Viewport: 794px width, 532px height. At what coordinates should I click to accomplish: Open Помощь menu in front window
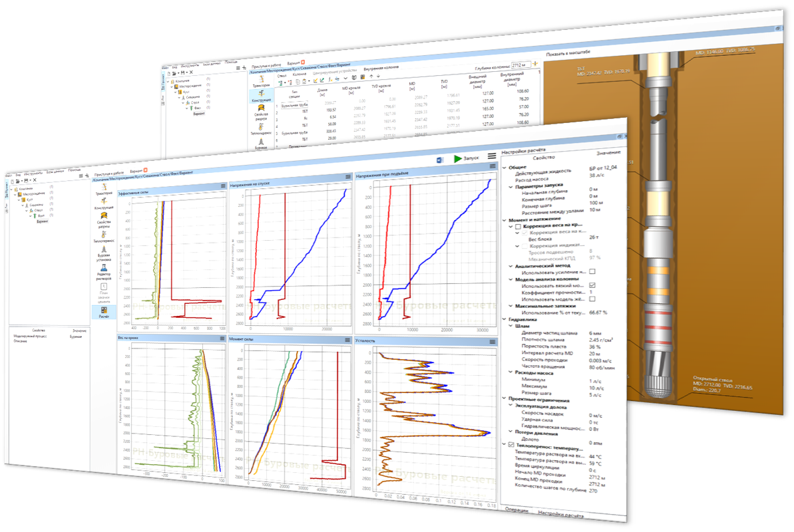74,170
